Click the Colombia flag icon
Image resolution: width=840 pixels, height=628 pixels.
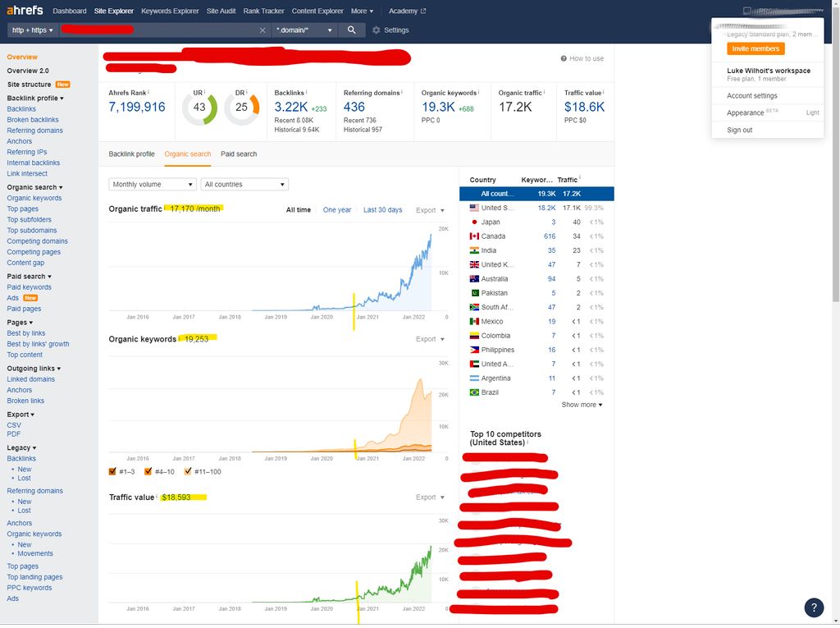click(474, 336)
